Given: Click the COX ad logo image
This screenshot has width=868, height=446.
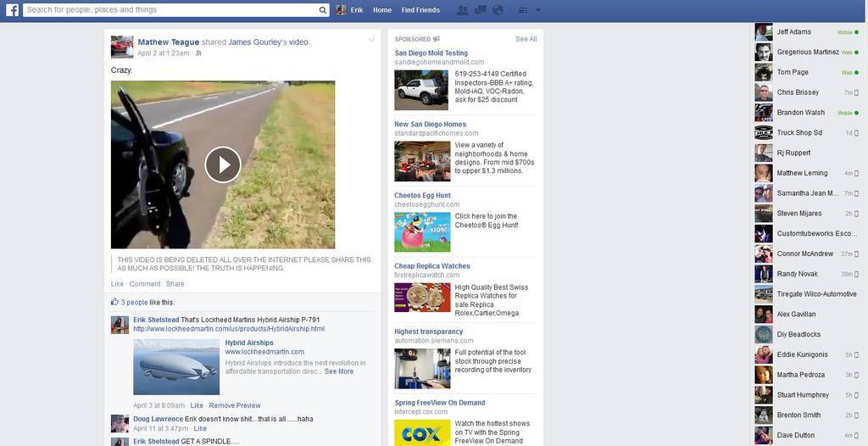Looking at the screenshot, I should [422, 432].
